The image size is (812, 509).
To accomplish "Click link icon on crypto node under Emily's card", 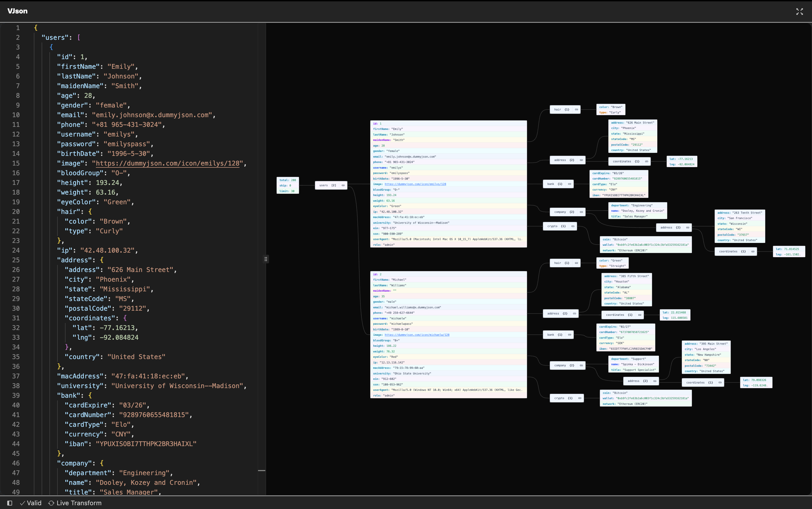I will point(573,226).
